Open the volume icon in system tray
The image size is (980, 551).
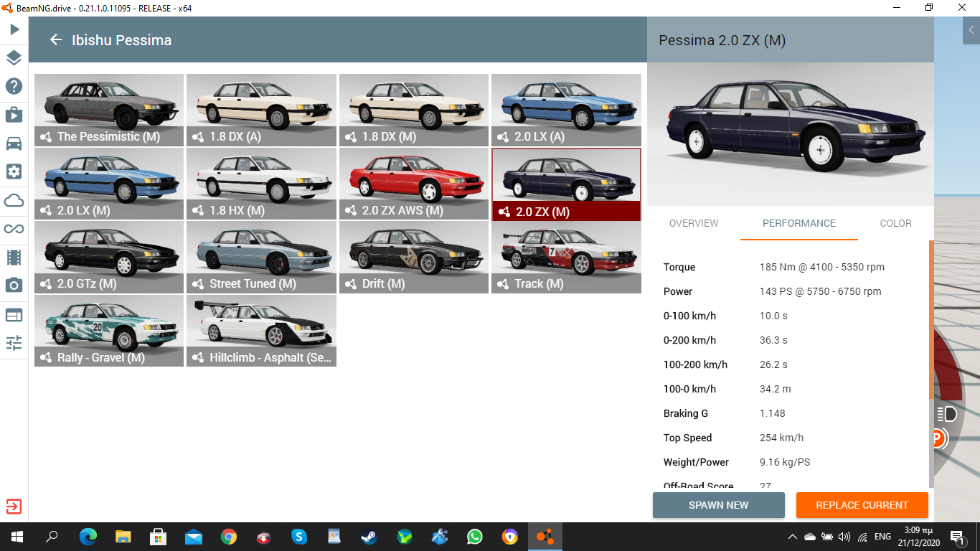click(844, 537)
